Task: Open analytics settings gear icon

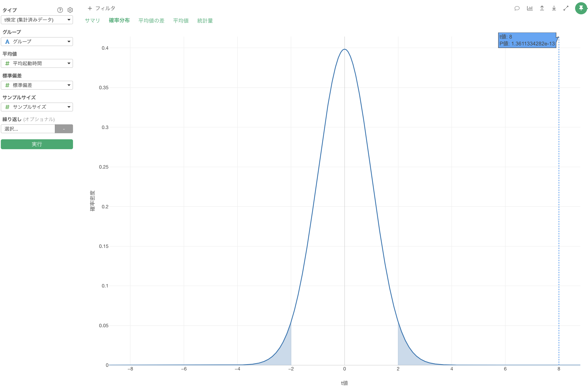Action: tap(70, 10)
